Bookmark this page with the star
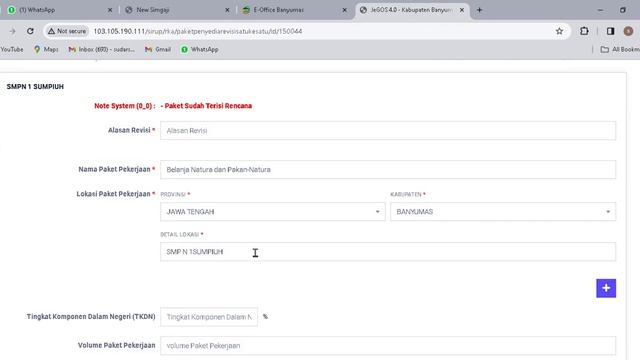The width and height of the screenshot is (640, 360). click(559, 31)
